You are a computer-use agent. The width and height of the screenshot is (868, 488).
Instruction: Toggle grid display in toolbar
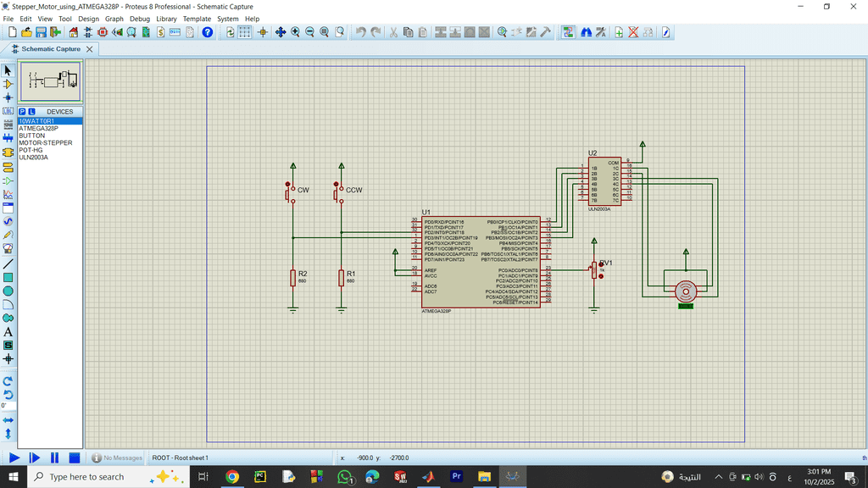[x=244, y=32]
